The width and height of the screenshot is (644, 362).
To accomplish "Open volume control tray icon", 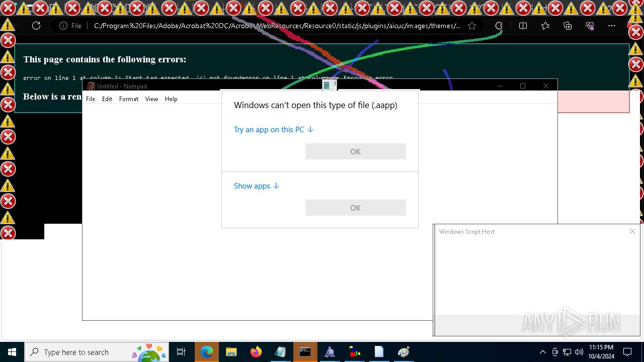I will pyautogui.click(x=579, y=352).
